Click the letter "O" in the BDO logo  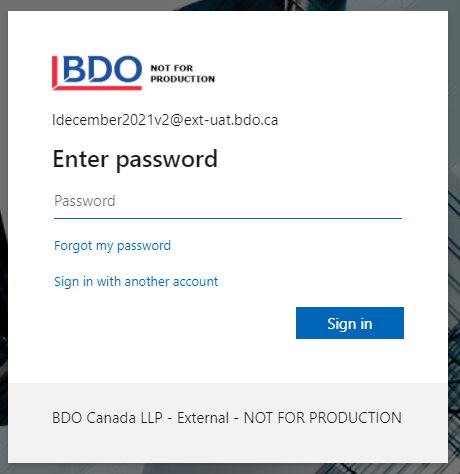[126, 69]
